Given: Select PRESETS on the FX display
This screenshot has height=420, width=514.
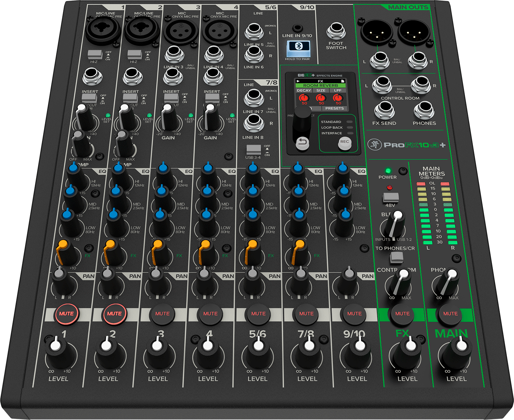Looking at the screenshot, I should pos(334,108).
